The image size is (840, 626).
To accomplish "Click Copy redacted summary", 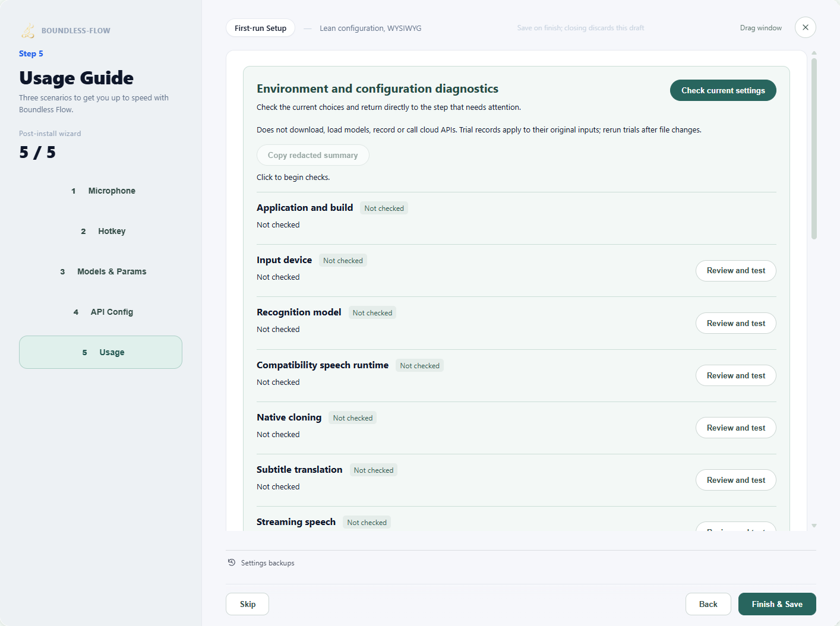I will click(312, 155).
